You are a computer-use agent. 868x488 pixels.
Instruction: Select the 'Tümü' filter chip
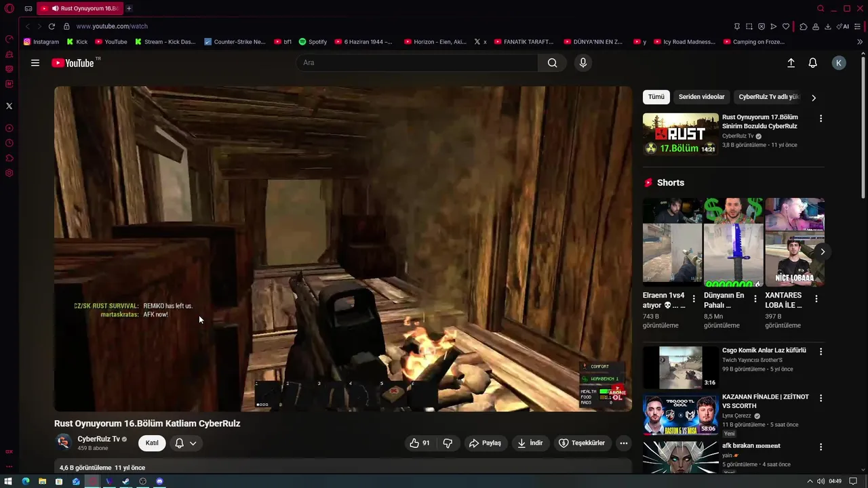[656, 97]
